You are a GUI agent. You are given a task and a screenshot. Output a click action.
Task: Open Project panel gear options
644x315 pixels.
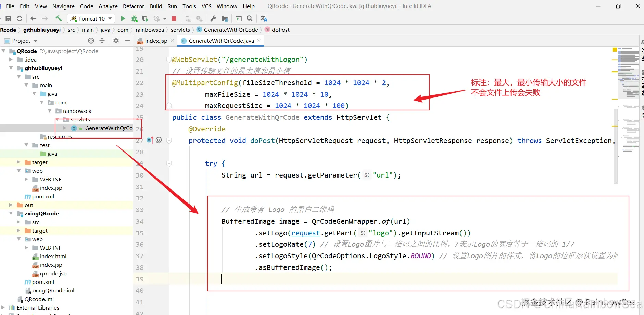tap(116, 41)
